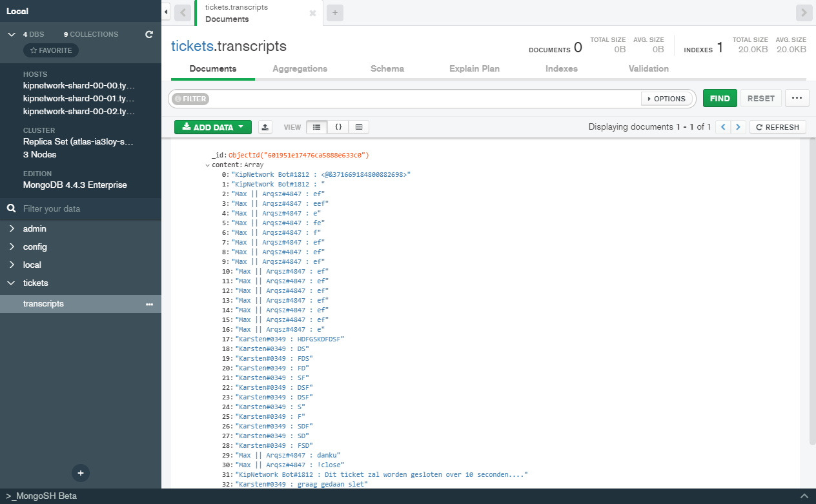816x504 pixels.
Task: Switch to JSON view
Action: [x=338, y=127]
